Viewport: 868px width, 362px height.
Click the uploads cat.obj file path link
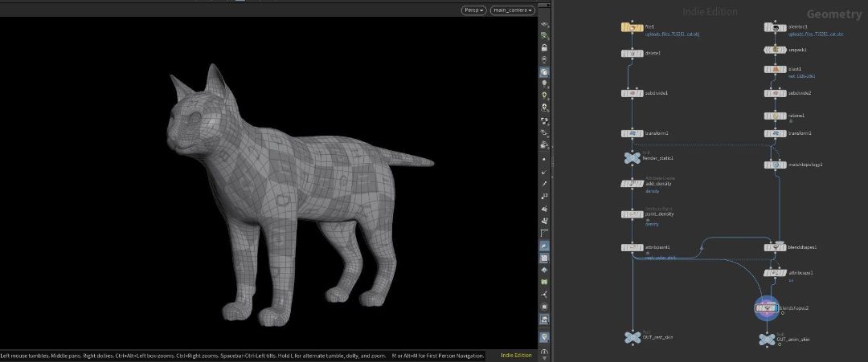coord(673,35)
